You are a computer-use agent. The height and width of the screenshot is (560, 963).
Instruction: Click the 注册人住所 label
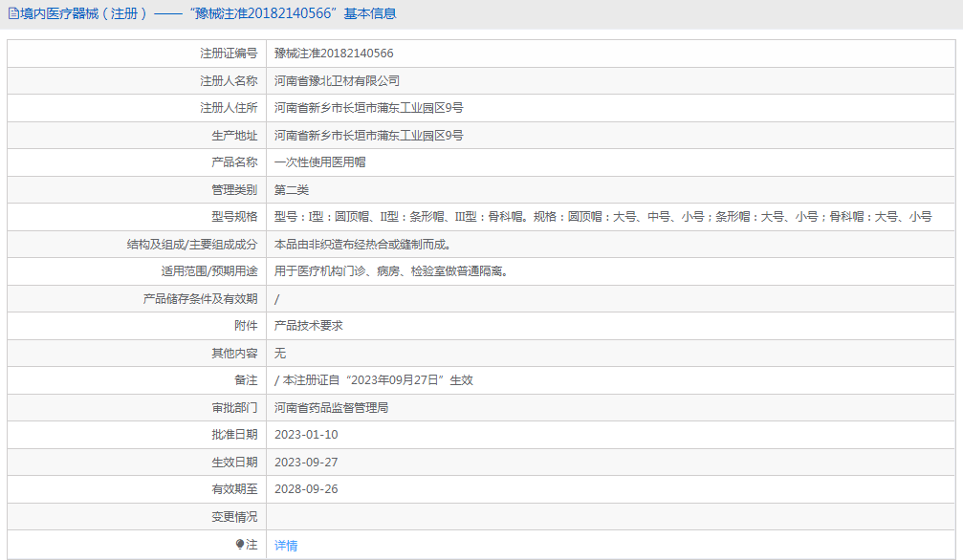[x=229, y=108]
